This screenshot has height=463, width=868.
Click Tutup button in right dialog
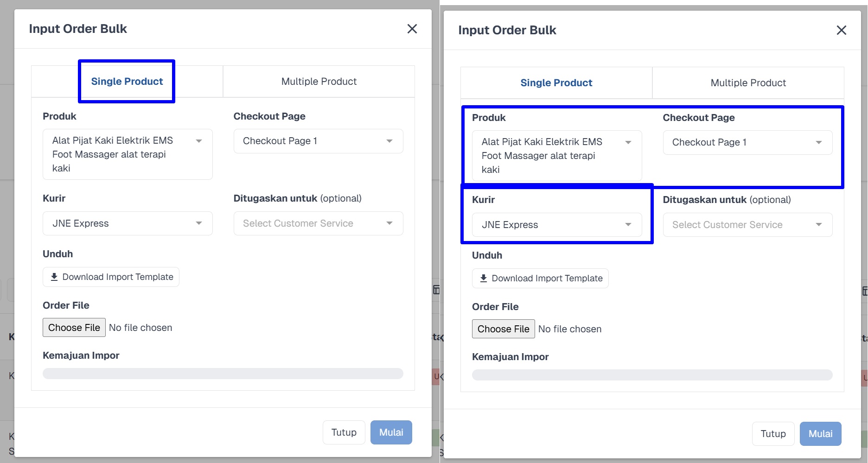click(773, 434)
